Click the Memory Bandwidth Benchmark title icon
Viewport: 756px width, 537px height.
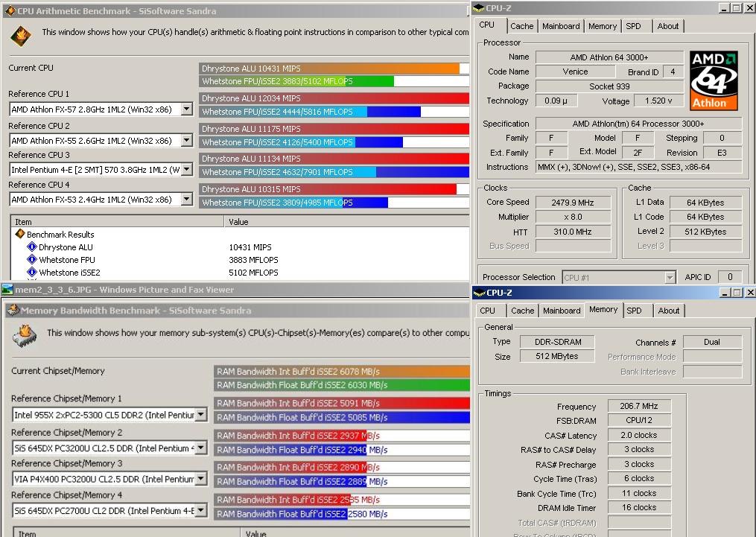pyautogui.click(x=13, y=310)
